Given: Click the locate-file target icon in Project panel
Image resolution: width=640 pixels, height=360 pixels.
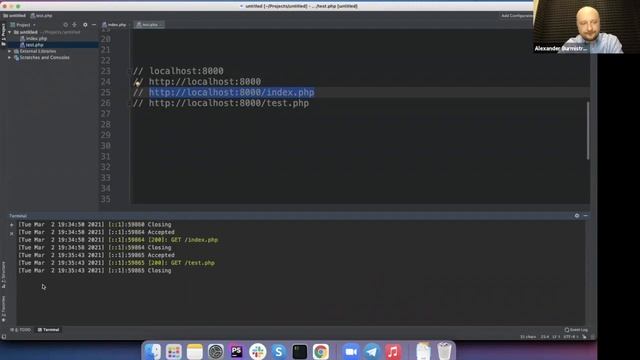Looking at the screenshot, I should [x=65, y=25].
